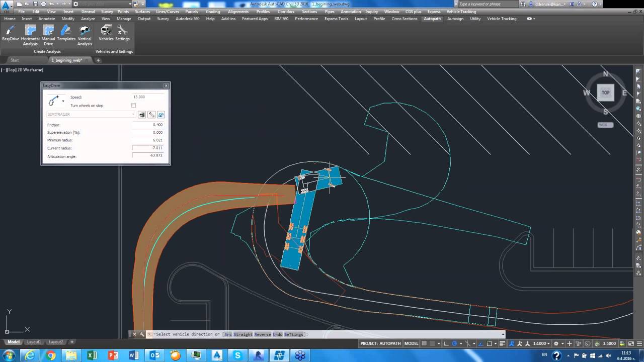Select the Reverse option in command line
The height and width of the screenshot is (362, 644).
(262, 334)
